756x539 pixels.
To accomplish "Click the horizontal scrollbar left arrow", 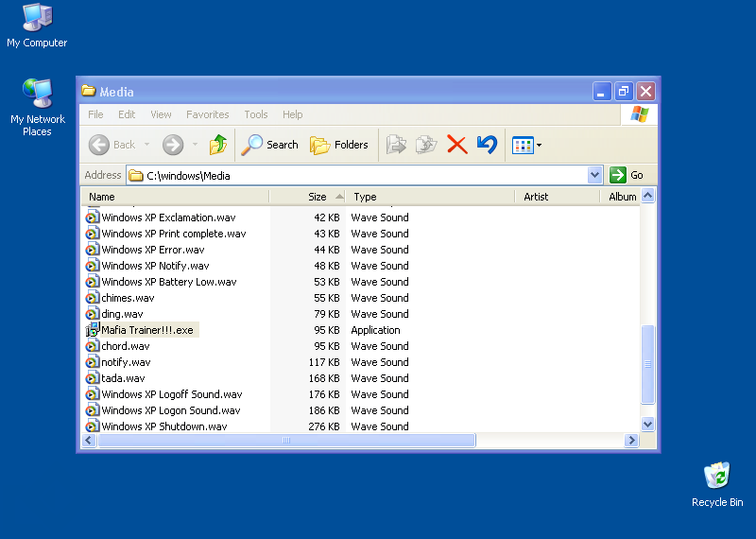I will coord(89,440).
